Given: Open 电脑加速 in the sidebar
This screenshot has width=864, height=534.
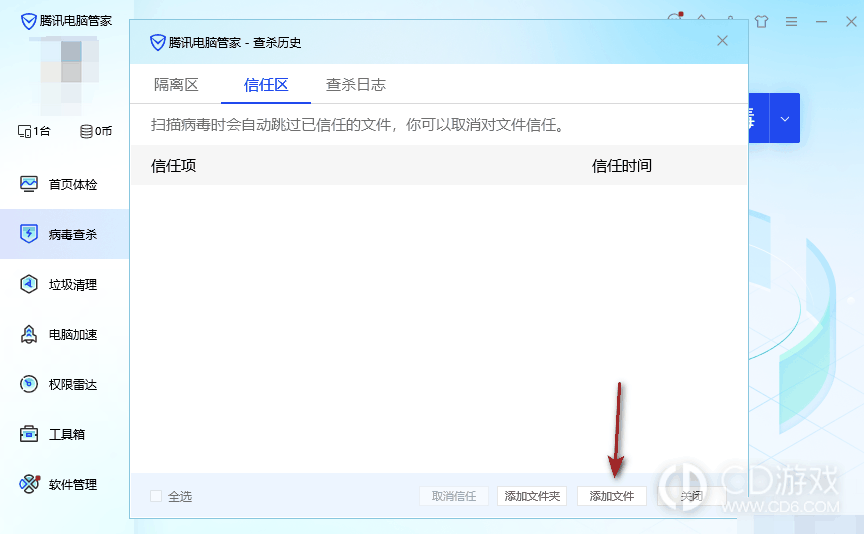Looking at the screenshot, I should tap(64, 335).
